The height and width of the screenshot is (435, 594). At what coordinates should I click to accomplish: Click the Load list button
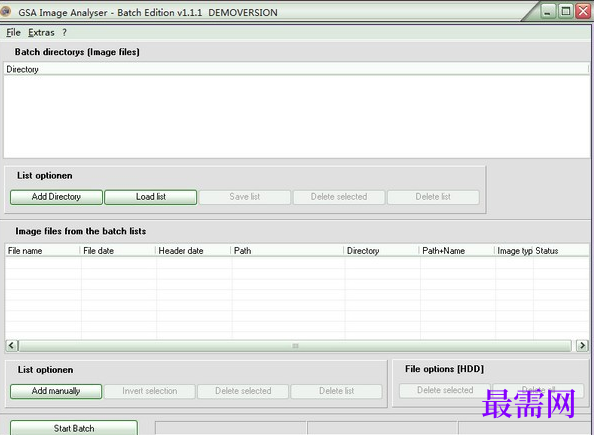151,197
